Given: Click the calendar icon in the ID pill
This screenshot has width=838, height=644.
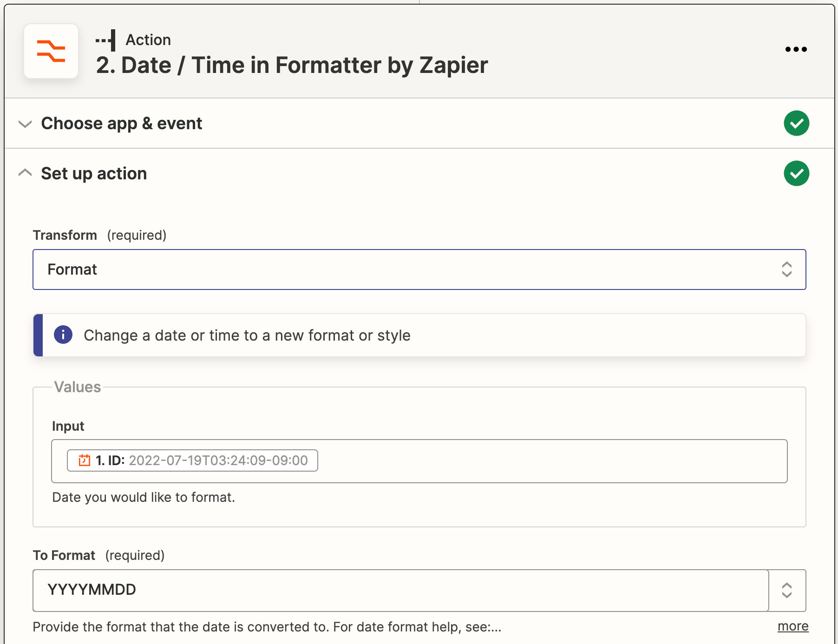Looking at the screenshot, I should [x=85, y=460].
